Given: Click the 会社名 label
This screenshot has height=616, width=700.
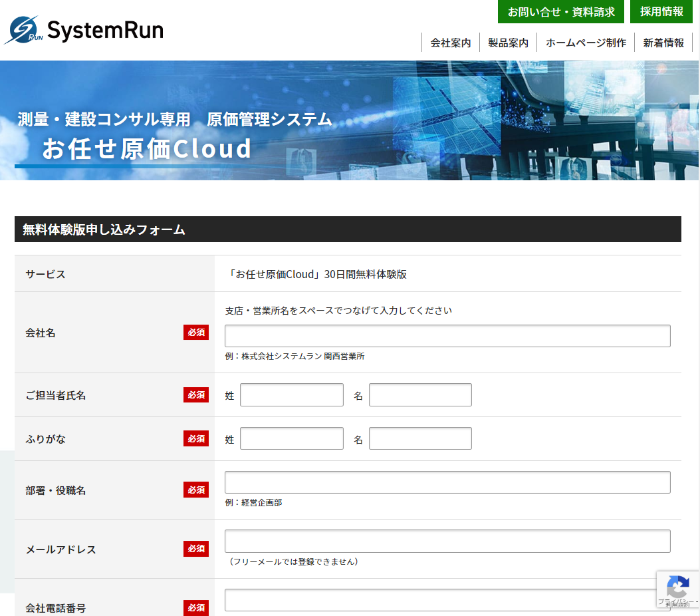Looking at the screenshot, I should coord(40,333).
